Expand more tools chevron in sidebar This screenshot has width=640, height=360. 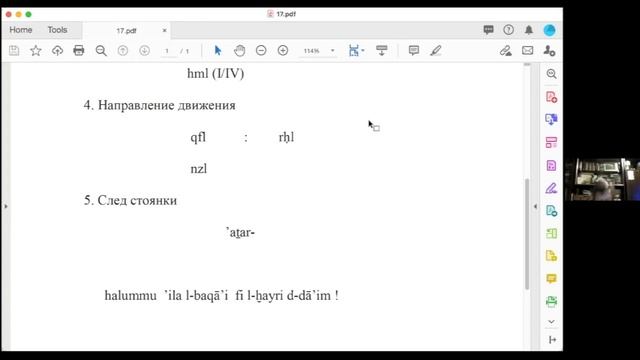[x=551, y=322]
